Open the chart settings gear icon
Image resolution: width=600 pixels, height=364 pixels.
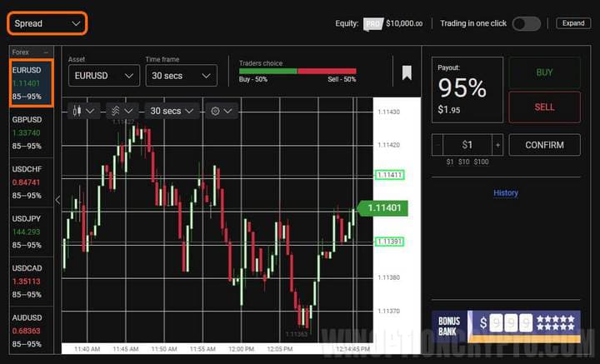221,111
